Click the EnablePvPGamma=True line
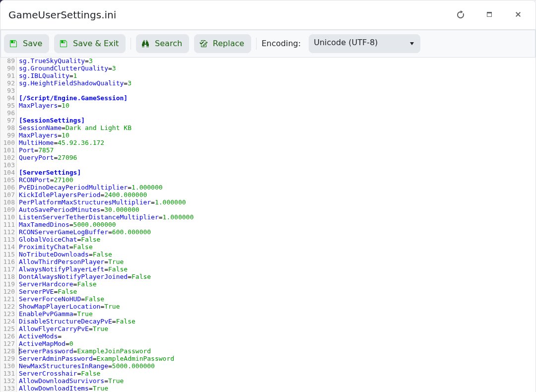 point(56,314)
